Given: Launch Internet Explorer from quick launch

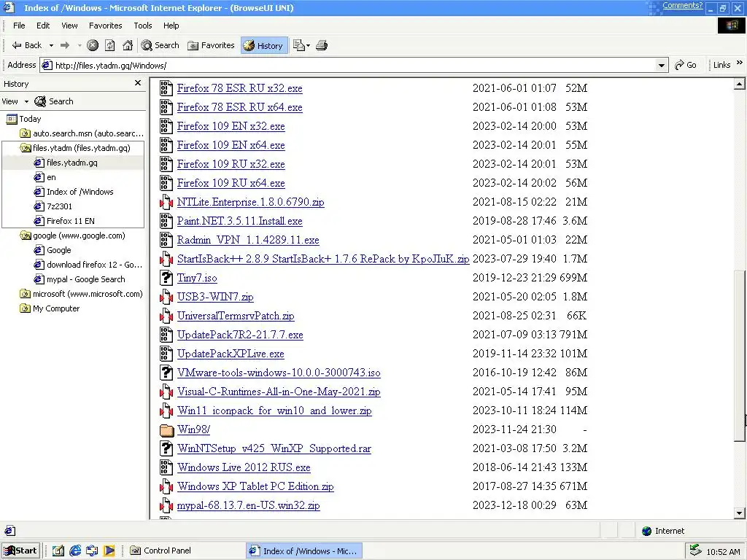Looking at the screenshot, I should tap(75, 551).
